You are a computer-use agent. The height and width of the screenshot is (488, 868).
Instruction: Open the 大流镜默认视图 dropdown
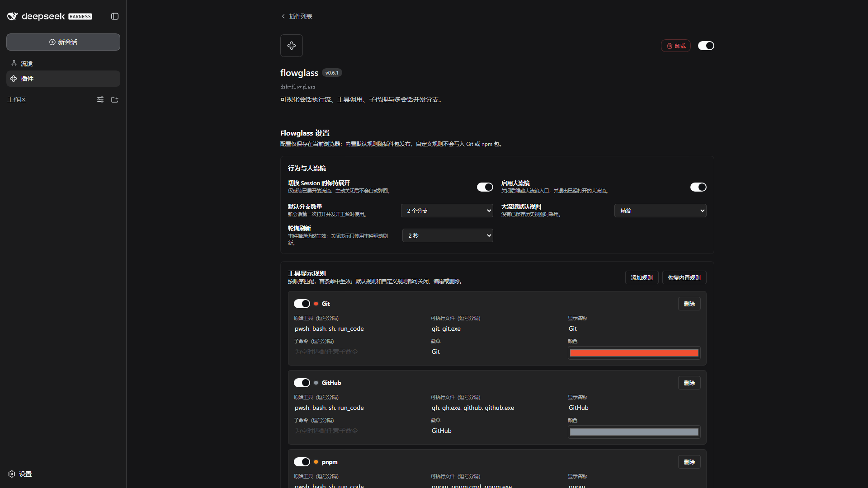click(660, 211)
